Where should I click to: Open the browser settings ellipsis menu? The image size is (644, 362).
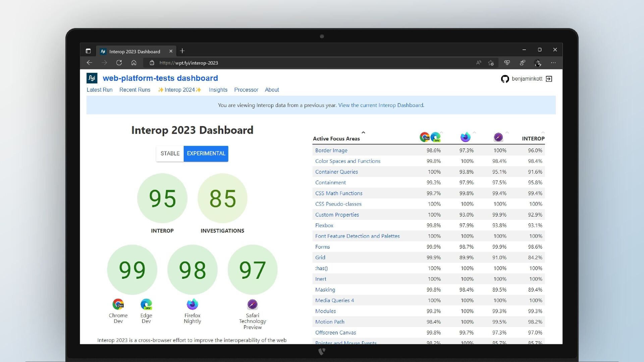tap(553, 63)
